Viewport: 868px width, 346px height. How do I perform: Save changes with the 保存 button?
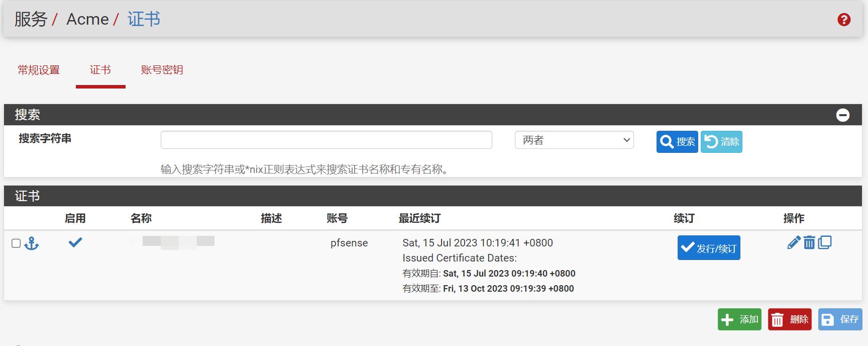click(x=839, y=319)
